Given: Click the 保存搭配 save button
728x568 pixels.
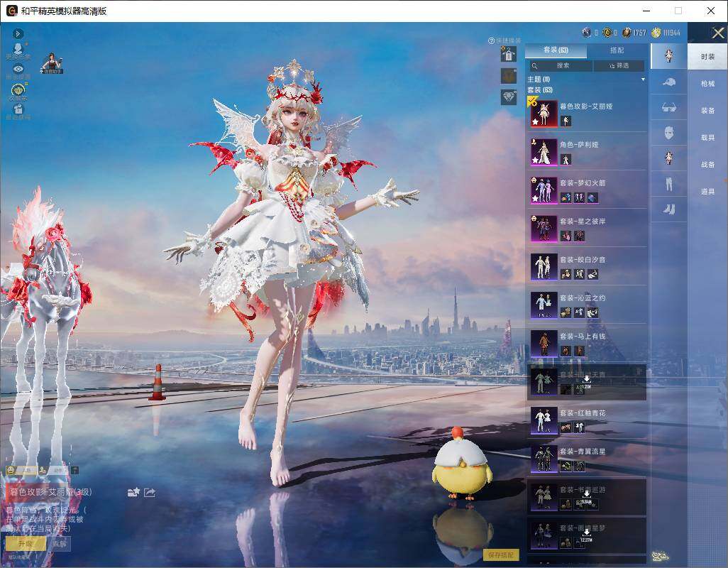Looking at the screenshot, I should (501, 555).
